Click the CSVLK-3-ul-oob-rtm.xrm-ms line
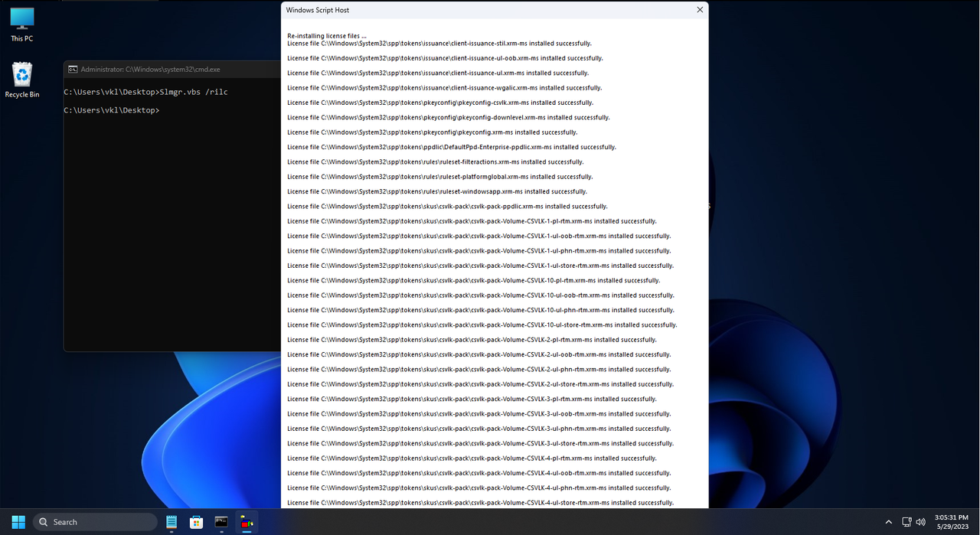This screenshot has width=980, height=535. click(x=479, y=414)
